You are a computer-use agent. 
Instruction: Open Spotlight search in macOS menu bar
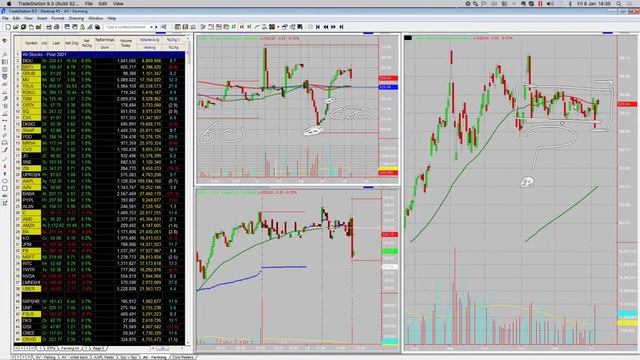(x=619, y=4)
